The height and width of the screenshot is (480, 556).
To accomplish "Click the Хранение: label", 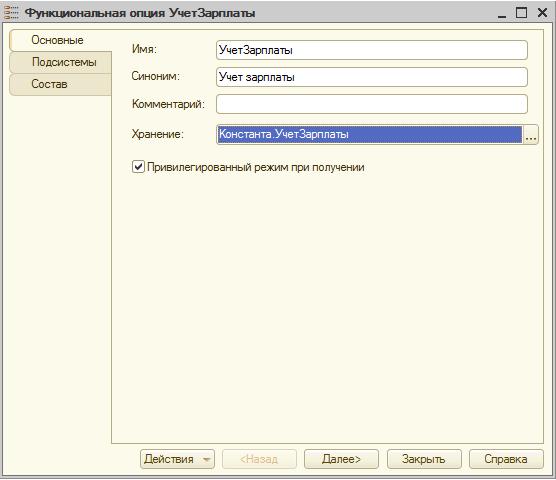I will (158, 134).
